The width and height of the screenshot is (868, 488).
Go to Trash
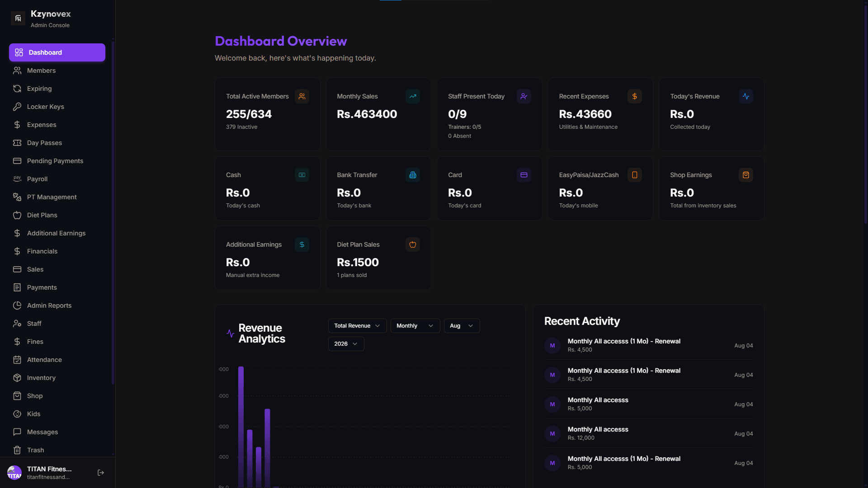(57, 450)
